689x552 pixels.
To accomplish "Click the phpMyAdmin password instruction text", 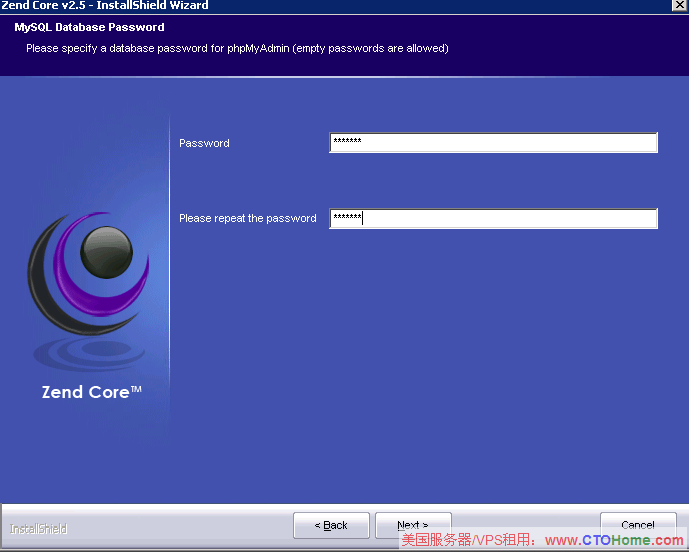I will (237, 48).
